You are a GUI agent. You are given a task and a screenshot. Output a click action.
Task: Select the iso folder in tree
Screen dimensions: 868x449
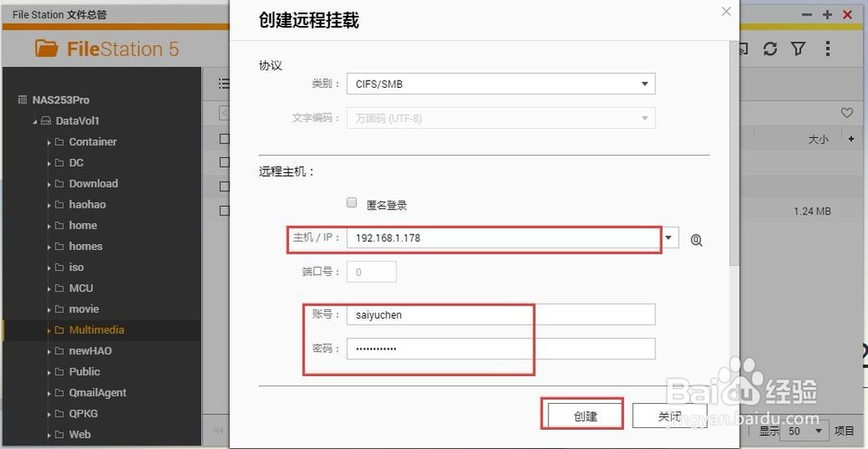click(x=76, y=267)
